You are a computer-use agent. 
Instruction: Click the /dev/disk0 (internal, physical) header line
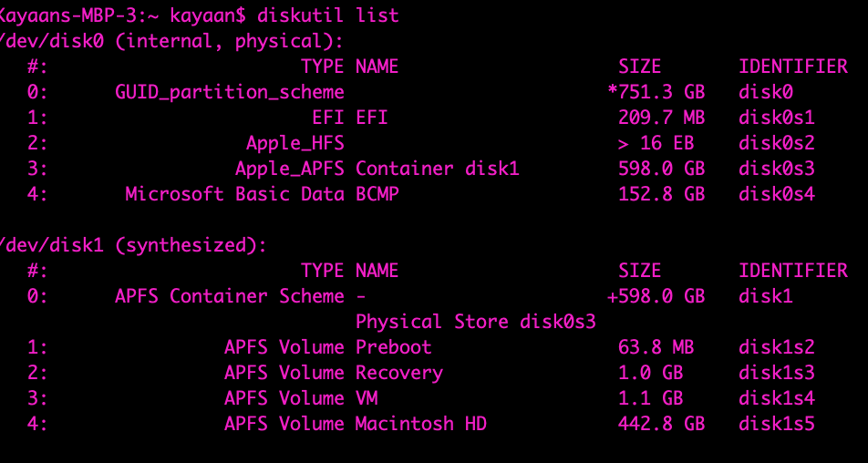173,41
